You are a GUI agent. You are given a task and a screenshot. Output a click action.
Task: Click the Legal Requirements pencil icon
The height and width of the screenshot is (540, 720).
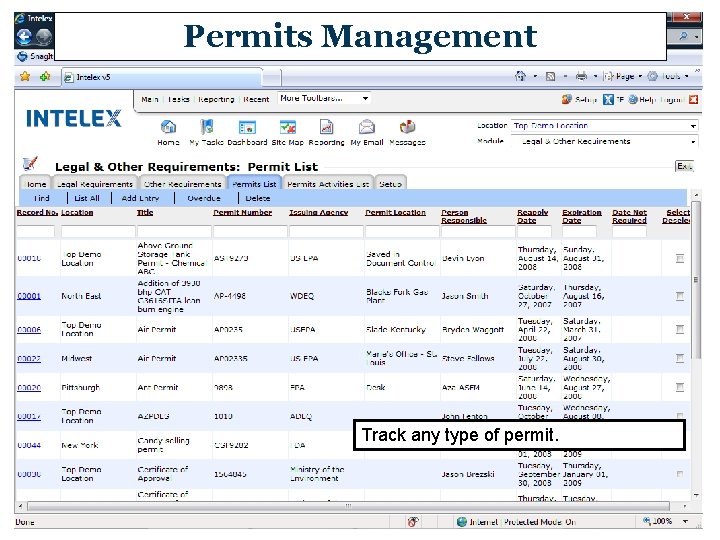tap(30, 163)
